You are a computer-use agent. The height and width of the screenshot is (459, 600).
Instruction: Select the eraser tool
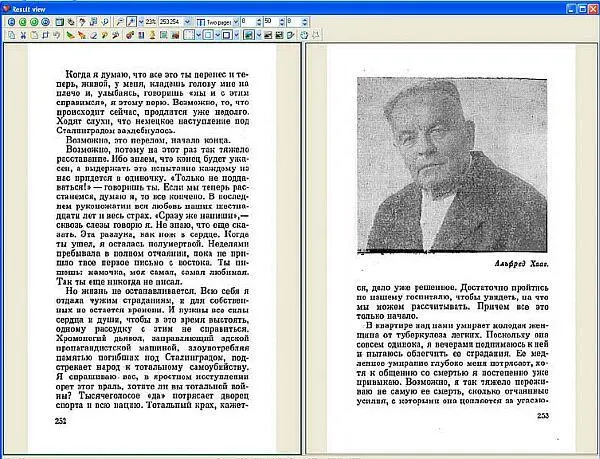tap(93, 35)
